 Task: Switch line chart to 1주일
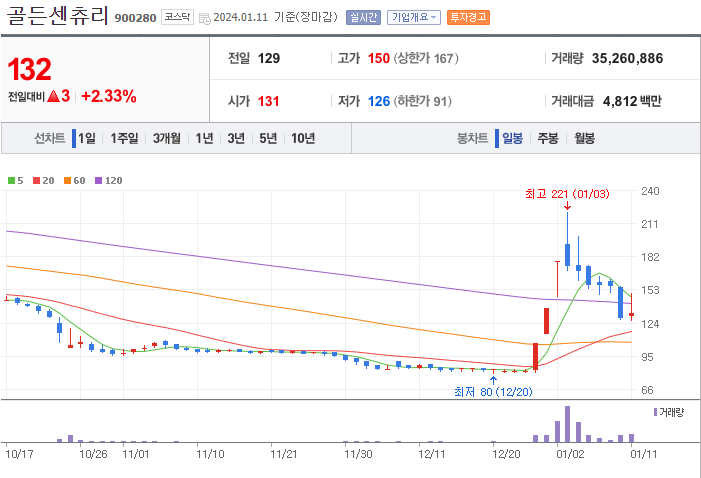pyautogui.click(x=124, y=138)
